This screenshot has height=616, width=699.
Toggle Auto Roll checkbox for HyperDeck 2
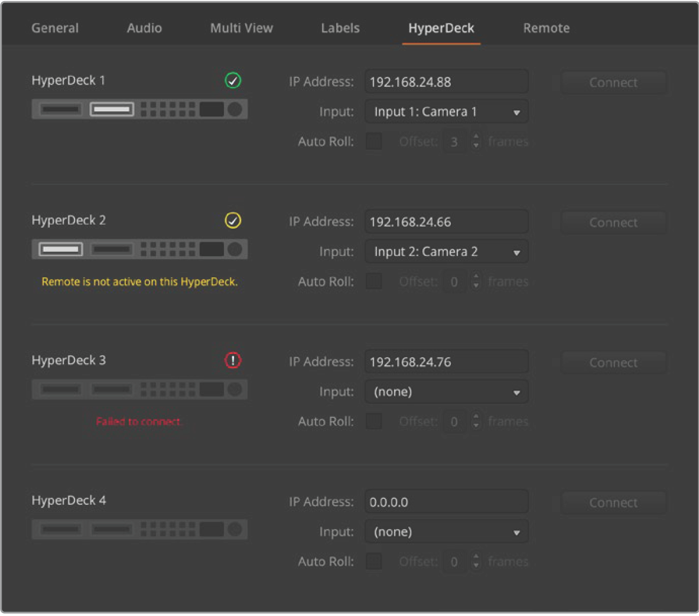click(373, 281)
